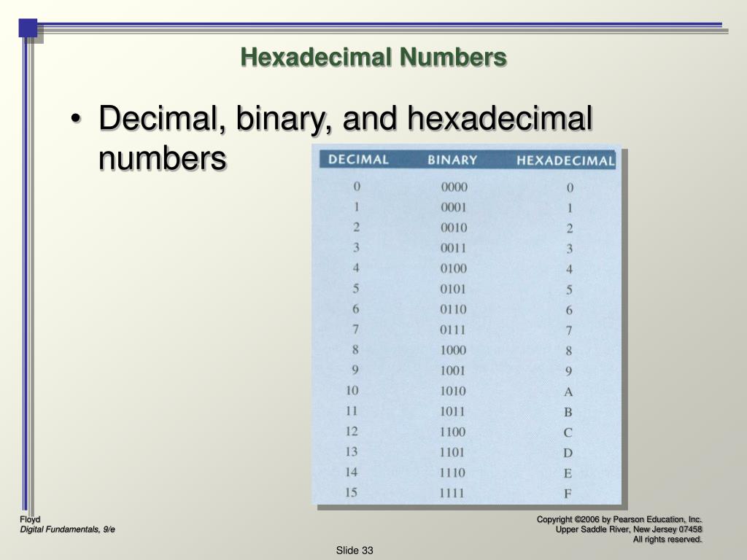Click the 'Floyd' author footer text
The height and width of the screenshot is (560, 747).
coord(30,519)
